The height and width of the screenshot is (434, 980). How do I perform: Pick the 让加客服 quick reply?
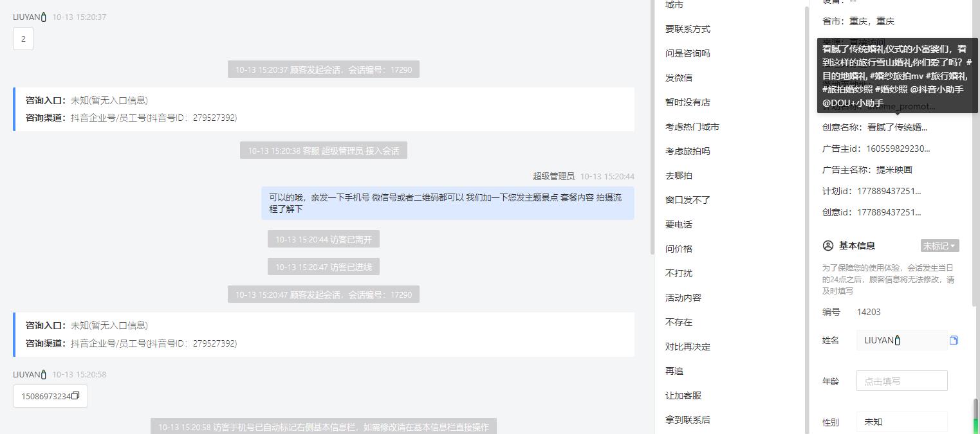[x=683, y=395]
